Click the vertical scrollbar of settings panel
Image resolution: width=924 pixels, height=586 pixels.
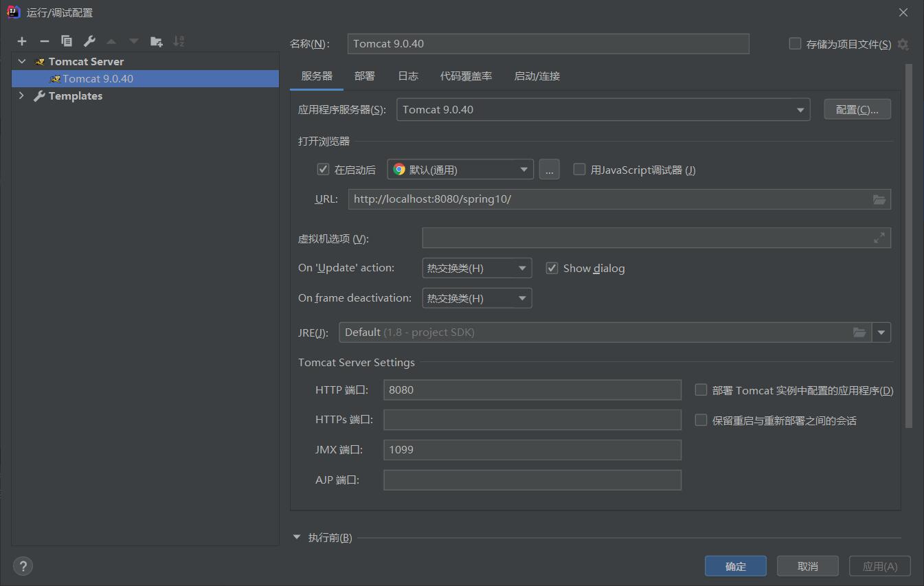(x=909, y=246)
